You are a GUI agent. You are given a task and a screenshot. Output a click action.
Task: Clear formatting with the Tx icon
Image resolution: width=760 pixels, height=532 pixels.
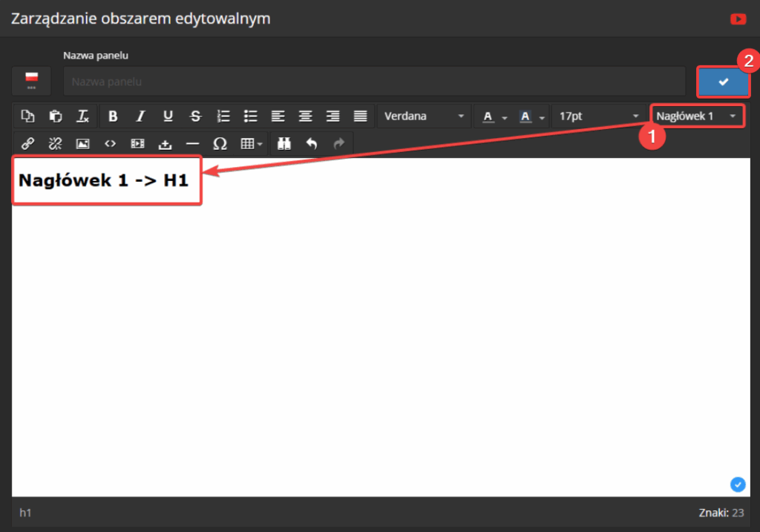83,116
